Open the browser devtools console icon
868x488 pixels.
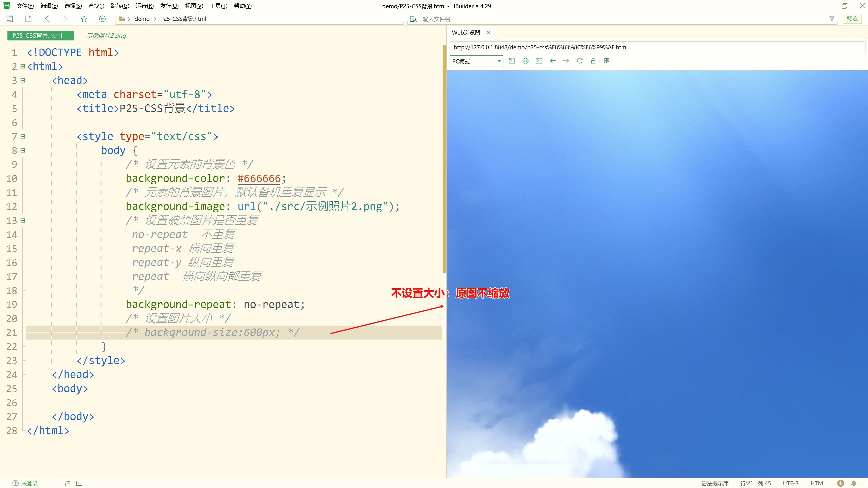point(539,61)
